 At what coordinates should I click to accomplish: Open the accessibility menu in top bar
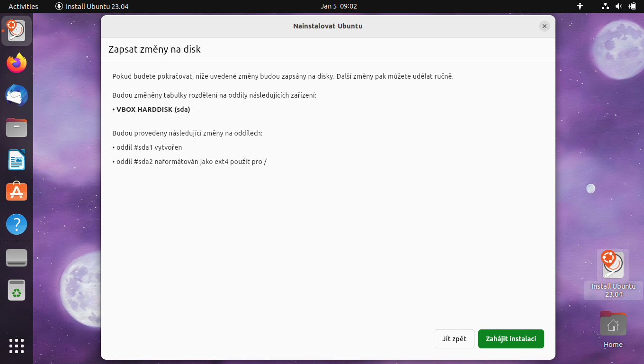580,6
